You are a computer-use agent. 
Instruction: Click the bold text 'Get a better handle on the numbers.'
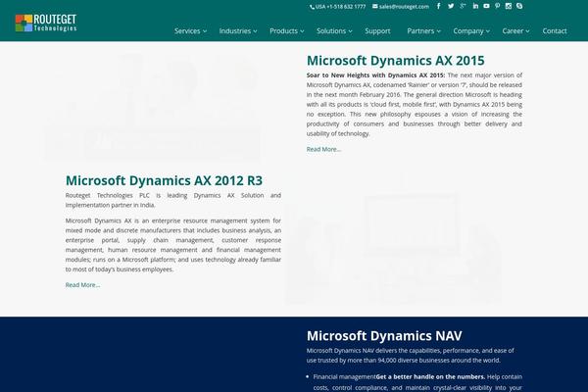430,376
